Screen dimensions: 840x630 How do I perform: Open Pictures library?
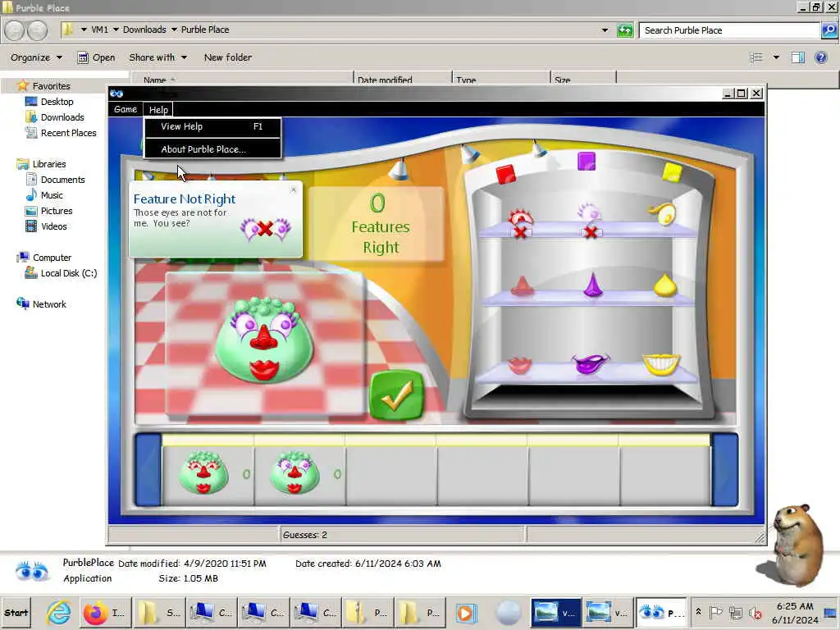point(57,211)
